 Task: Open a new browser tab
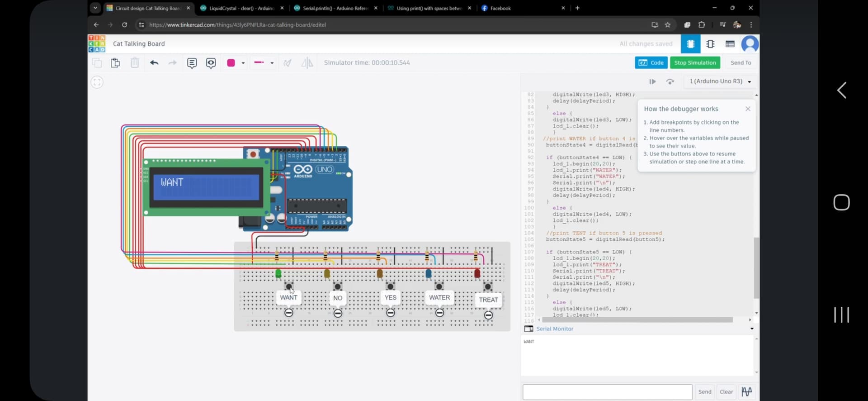tap(577, 8)
